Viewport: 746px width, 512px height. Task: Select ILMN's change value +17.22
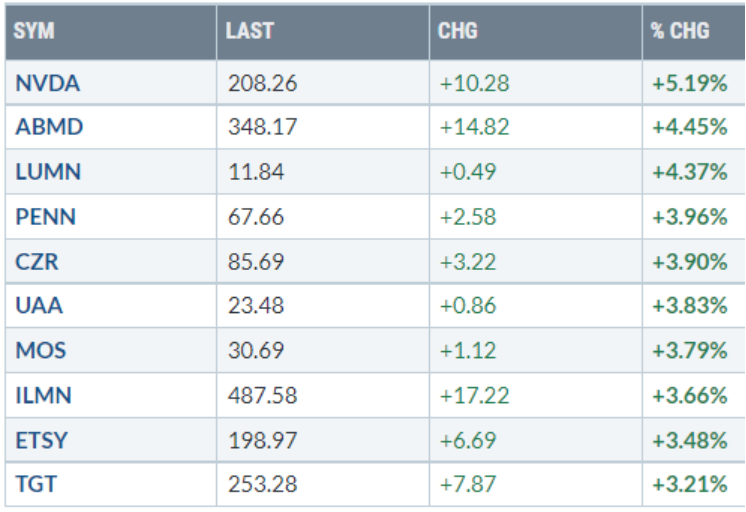tap(474, 396)
